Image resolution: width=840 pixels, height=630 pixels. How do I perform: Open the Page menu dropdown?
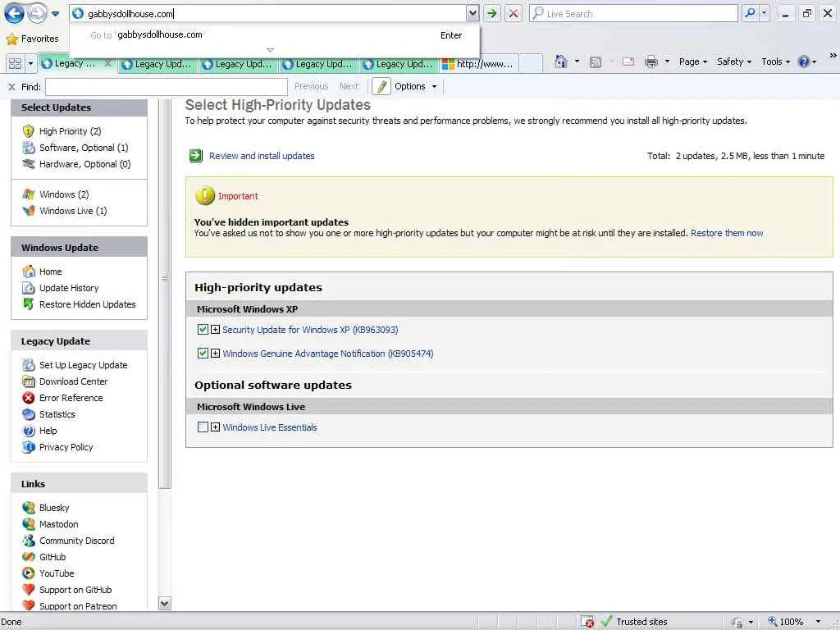tap(692, 62)
